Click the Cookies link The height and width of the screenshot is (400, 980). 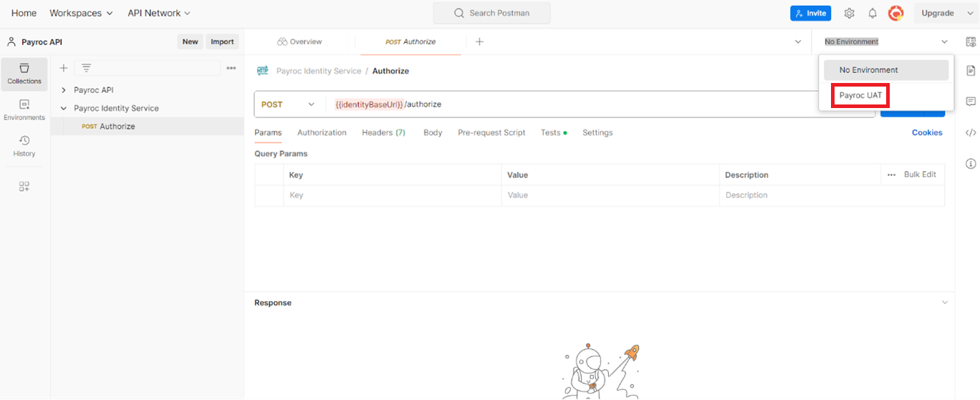[927, 132]
